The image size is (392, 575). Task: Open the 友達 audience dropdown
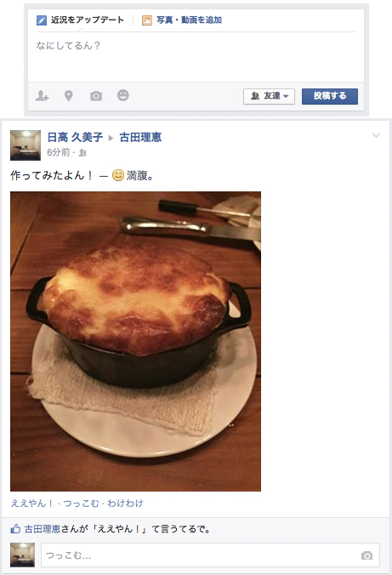(x=269, y=96)
